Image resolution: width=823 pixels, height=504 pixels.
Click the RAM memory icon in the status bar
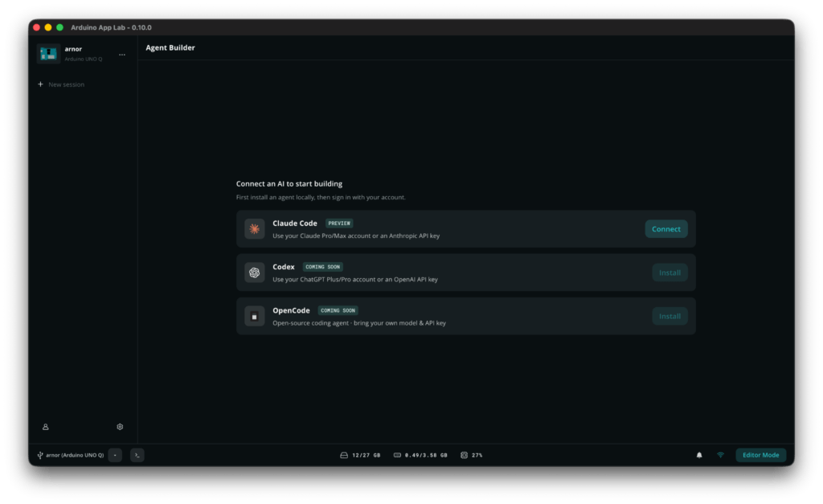point(397,455)
